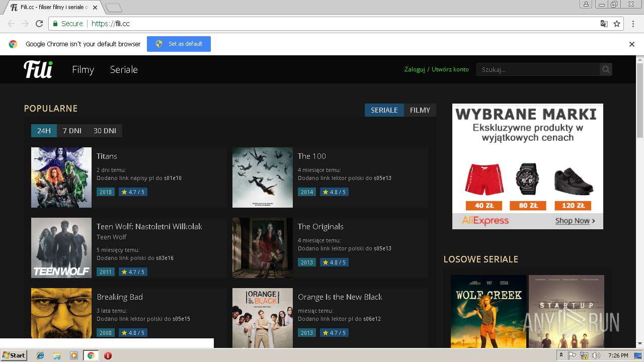Reload the page with the refresh icon
Viewport: 644px width, 362px height.
[39, 24]
